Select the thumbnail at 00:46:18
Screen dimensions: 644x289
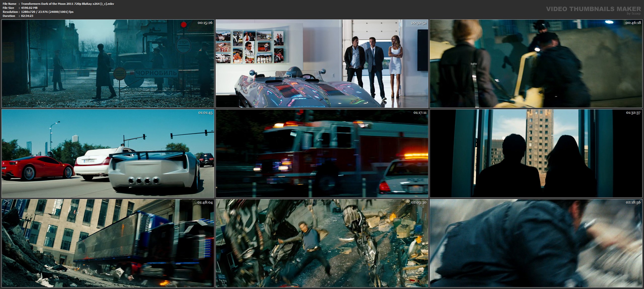[x=536, y=64]
